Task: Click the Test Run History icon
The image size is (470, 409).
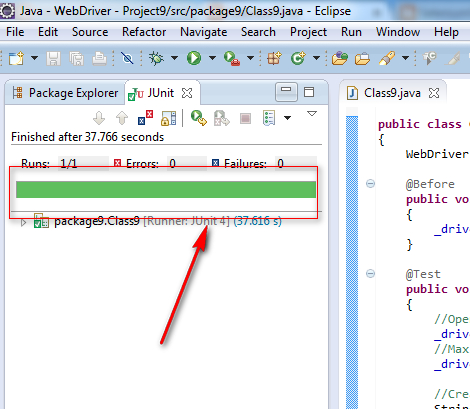Action: (269, 118)
